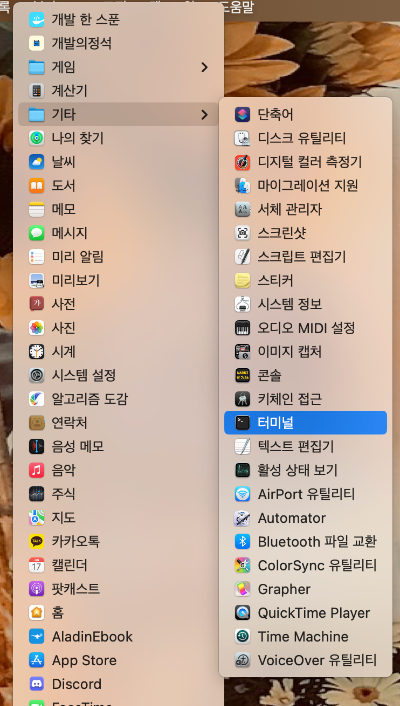Viewport: 400px width, 706px height.
Task: Click the App Store icon
Action: click(36, 660)
